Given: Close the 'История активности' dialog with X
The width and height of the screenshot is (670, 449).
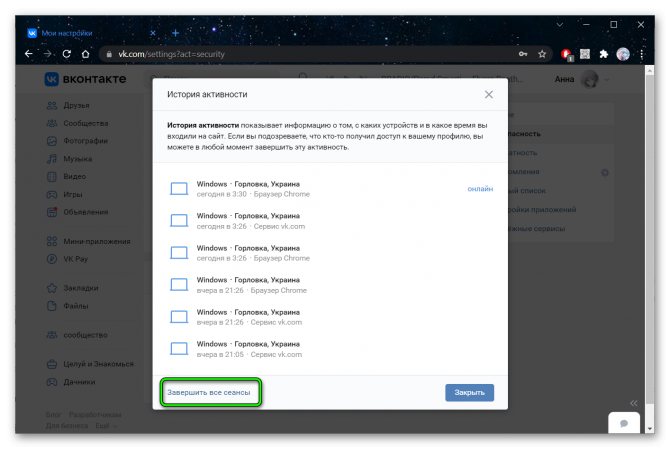Looking at the screenshot, I should coord(489,94).
